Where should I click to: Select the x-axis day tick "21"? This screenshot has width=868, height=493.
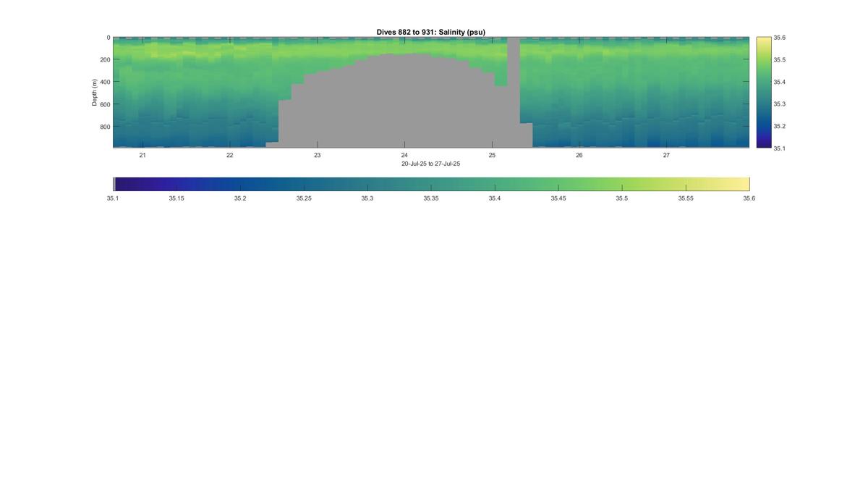point(142,155)
